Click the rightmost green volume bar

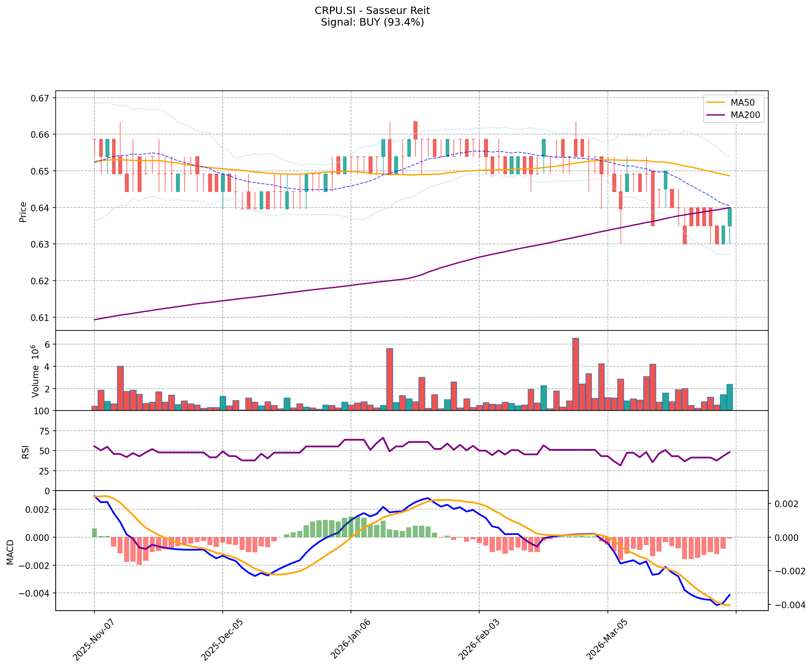[730, 397]
